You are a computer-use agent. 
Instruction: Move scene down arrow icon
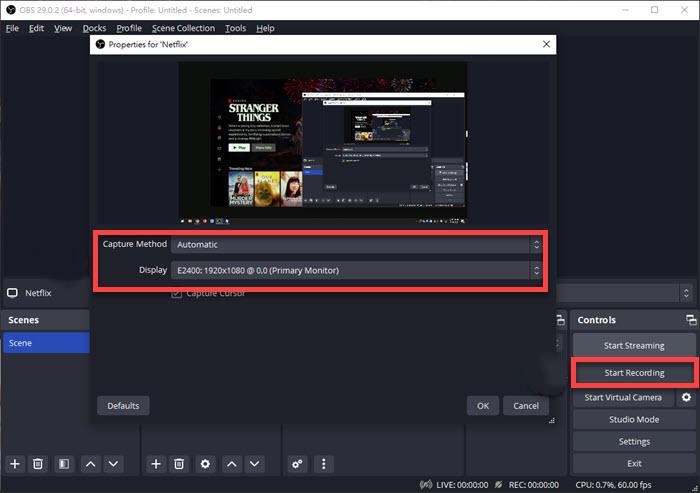coord(113,464)
